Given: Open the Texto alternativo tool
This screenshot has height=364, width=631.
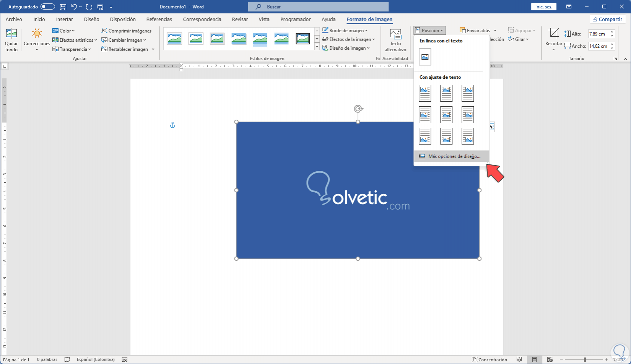Looking at the screenshot, I should point(395,40).
